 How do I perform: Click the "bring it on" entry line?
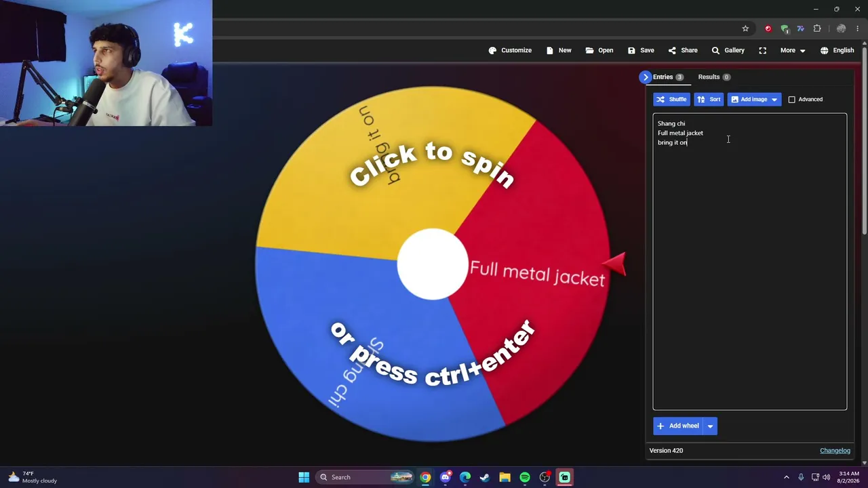[x=672, y=142]
